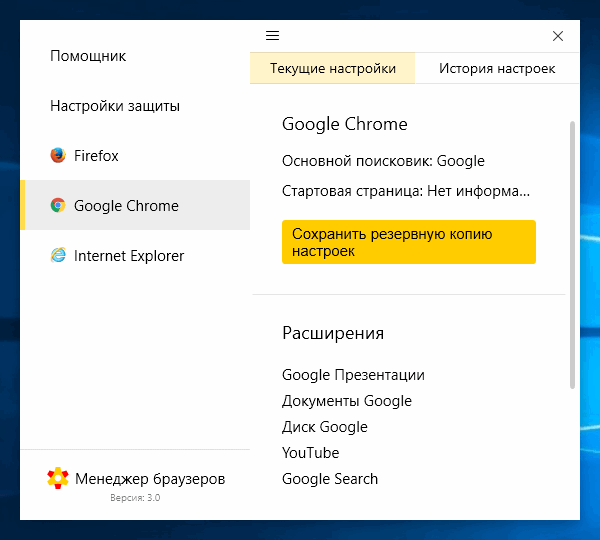Close the browser manager window
Image resolution: width=600 pixels, height=540 pixels.
click(x=558, y=36)
